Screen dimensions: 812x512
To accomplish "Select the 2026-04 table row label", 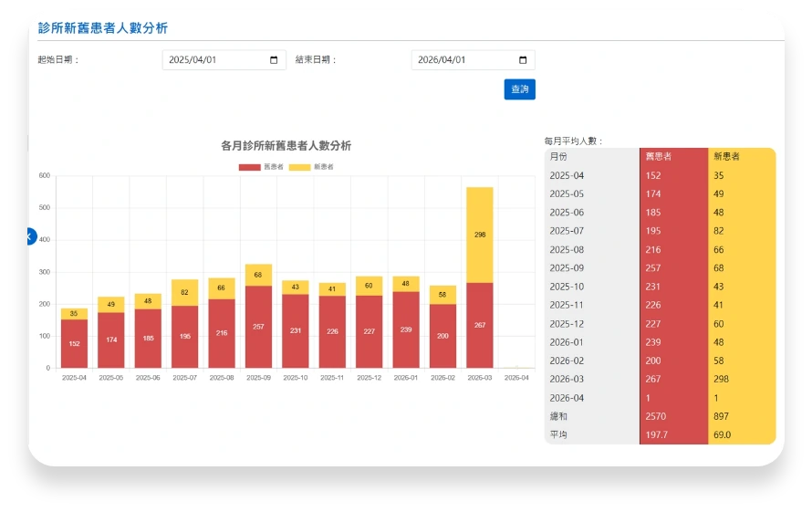I will (x=567, y=398).
